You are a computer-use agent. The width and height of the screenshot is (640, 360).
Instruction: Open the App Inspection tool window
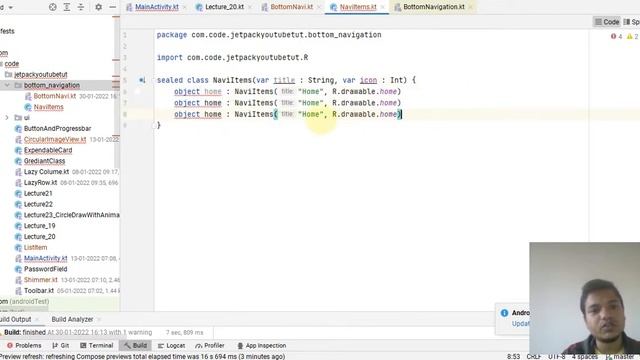(x=261, y=346)
